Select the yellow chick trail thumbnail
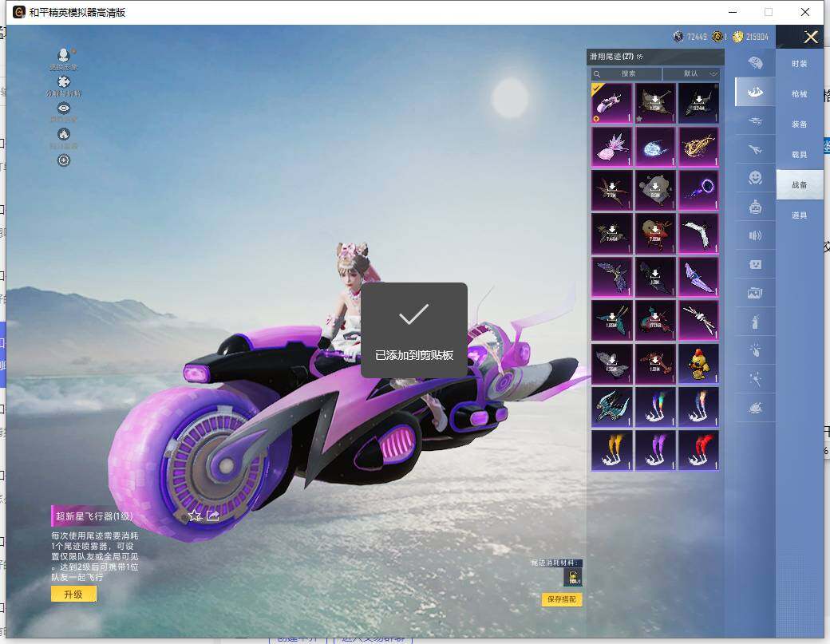The width and height of the screenshot is (830, 644). pyautogui.click(x=699, y=364)
